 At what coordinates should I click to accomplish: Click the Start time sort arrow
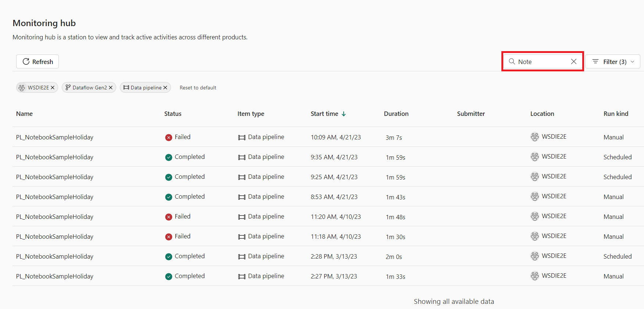[x=344, y=114]
